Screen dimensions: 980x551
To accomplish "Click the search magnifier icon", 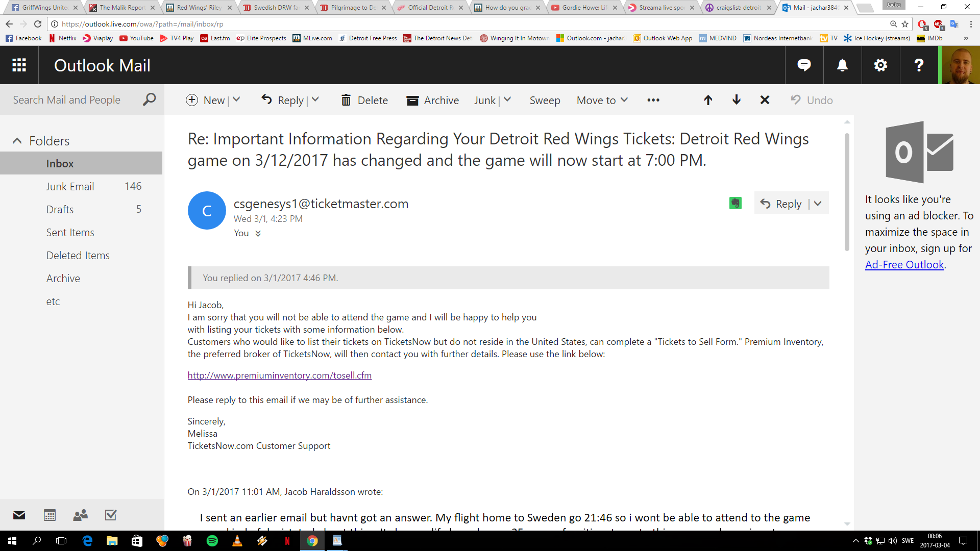I will 149,99.
